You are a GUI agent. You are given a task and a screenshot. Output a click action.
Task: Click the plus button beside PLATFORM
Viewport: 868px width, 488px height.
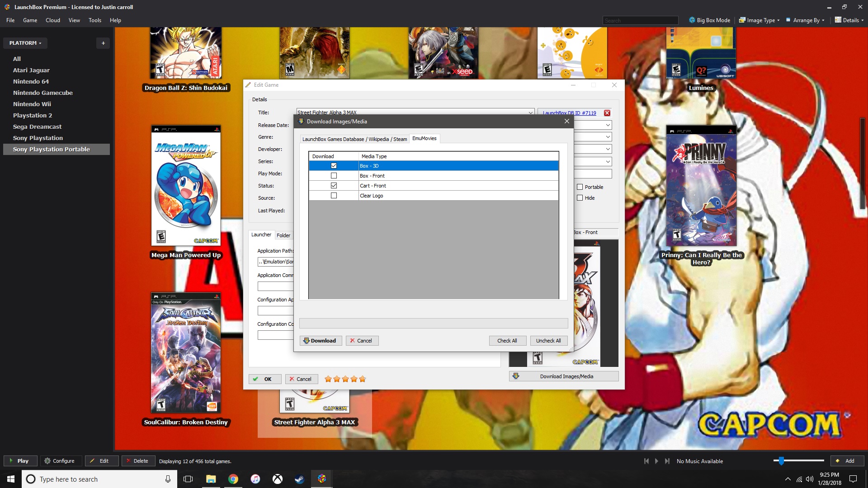[x=103, y=43]
